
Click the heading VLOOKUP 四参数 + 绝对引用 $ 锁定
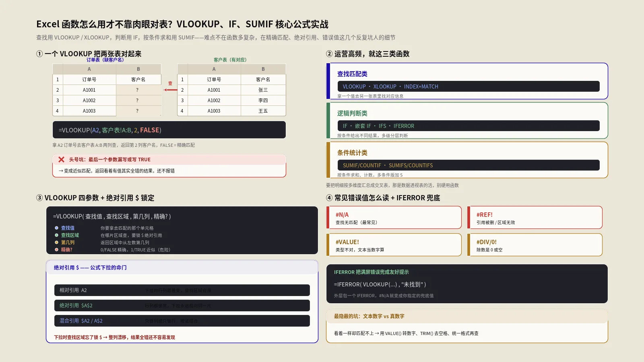click(99, 198)
